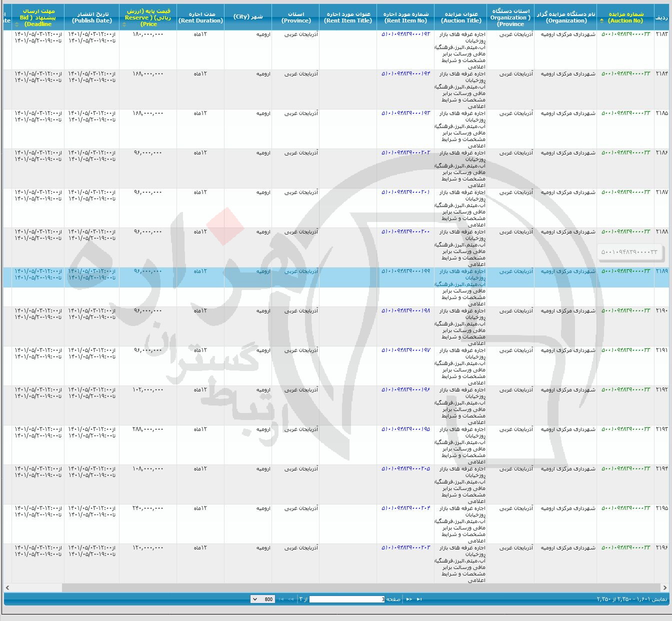Viewport: 672px width, 621px height.
Task: Click the City column header
Action: (x=248, y=17)
